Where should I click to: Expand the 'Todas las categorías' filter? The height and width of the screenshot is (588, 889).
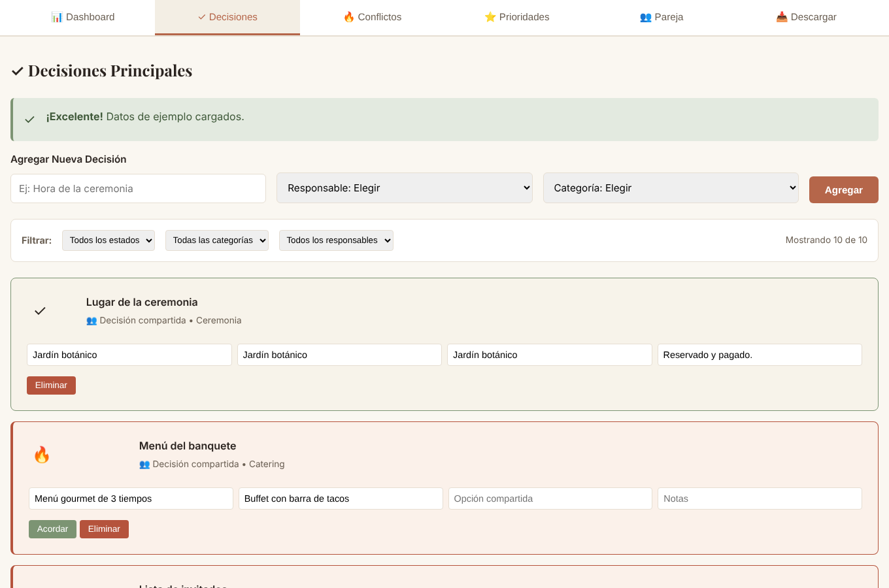[217, 240]
